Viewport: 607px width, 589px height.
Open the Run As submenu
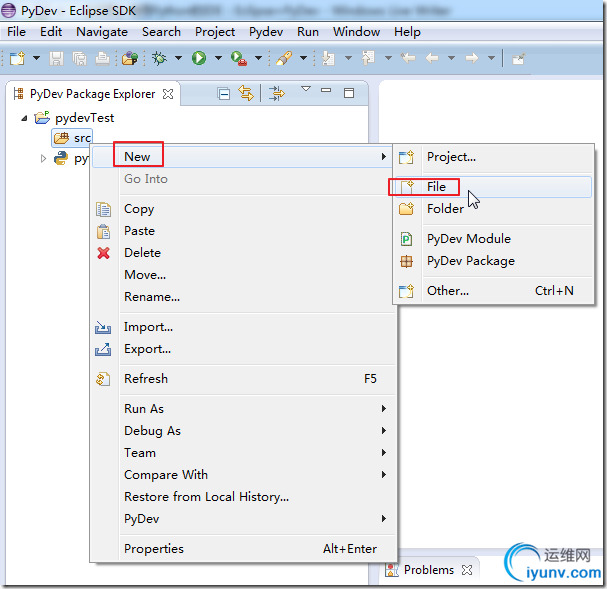242,409
